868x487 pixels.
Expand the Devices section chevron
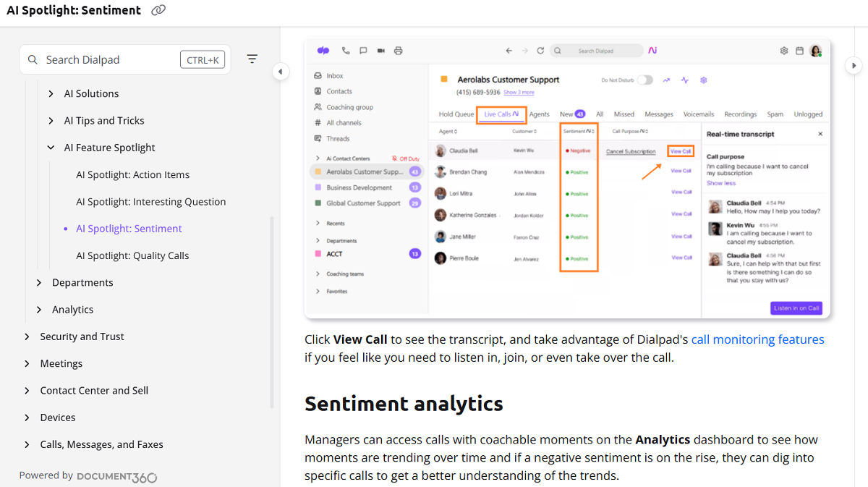click(27, 418)
